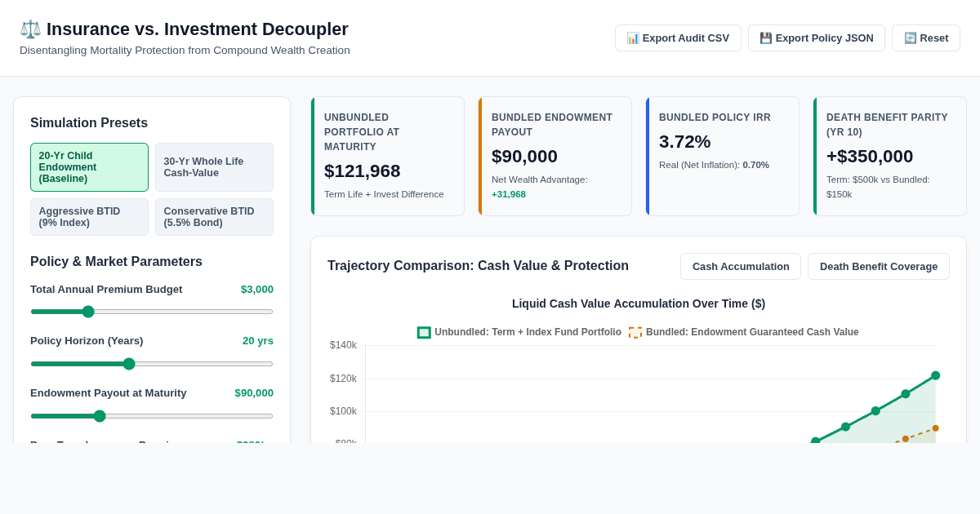The height and width of the screenshot is (514, 980).
Task: Switch to Death Benefit Coverage tab
Action: click(x=879, y=266)
